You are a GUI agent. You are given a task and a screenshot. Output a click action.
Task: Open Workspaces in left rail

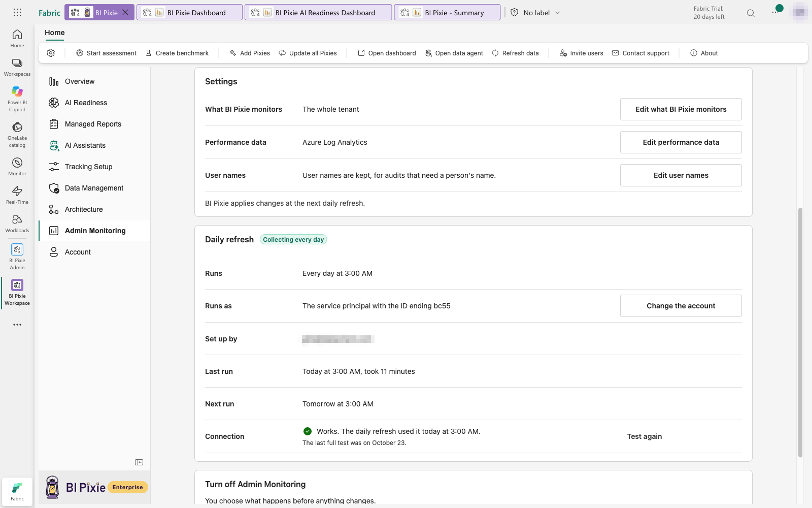(17, 67)
